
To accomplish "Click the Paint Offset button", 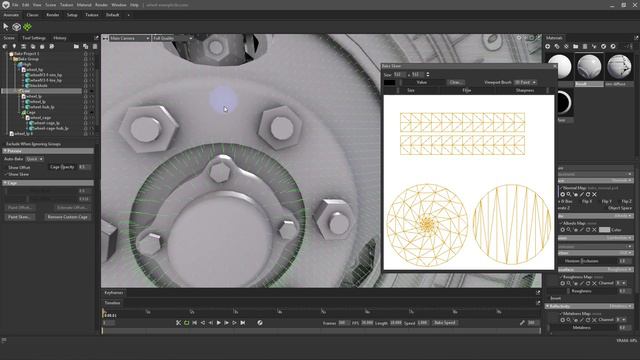I will pos(19,208).
